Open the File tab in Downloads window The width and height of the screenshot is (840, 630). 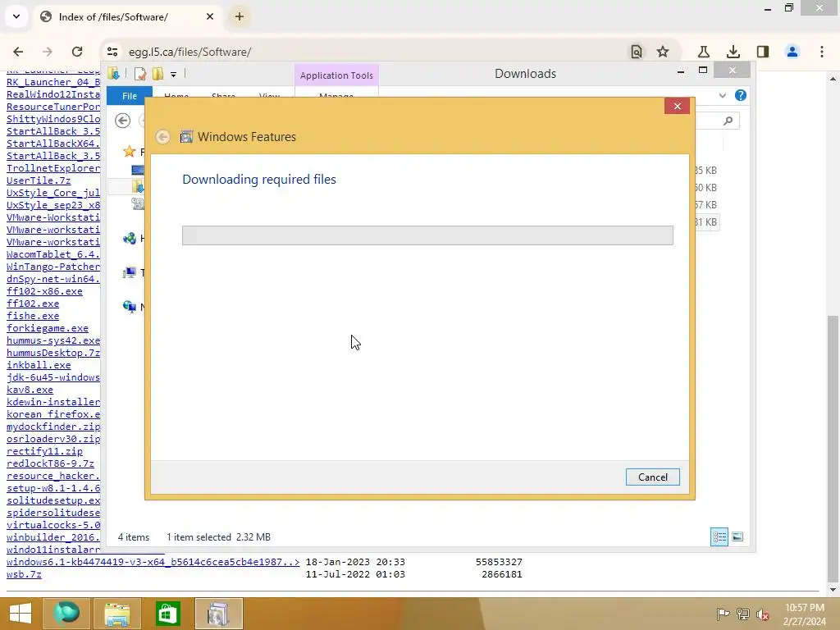[129, 96]
